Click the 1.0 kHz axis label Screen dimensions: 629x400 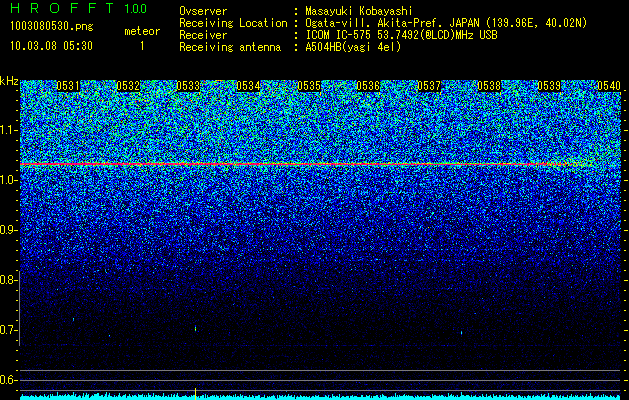[x=8, y=180]
